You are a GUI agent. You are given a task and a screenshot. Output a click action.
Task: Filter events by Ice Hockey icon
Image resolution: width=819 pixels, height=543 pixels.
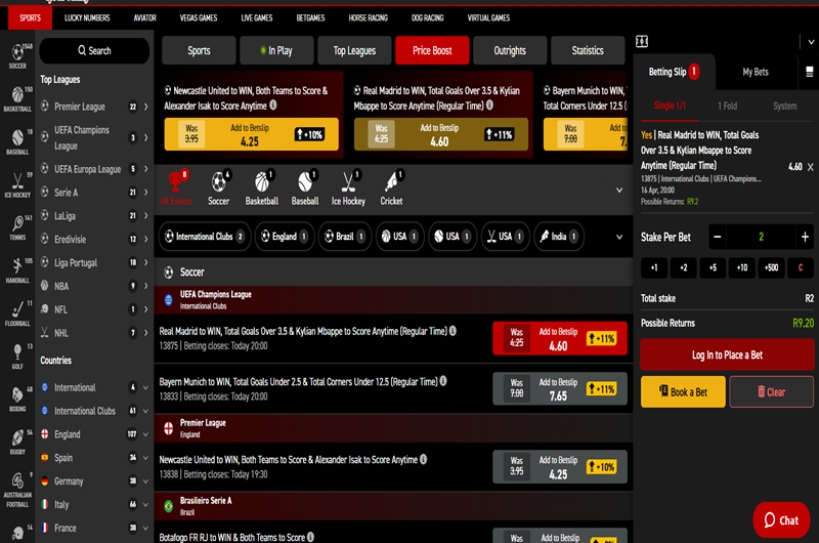[x=348, y=188]
